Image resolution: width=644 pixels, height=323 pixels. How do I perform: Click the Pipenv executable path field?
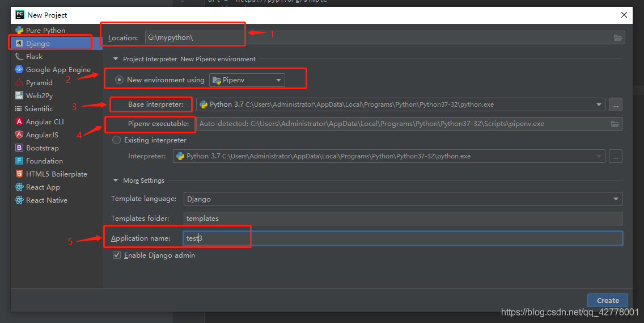[409, 124]
